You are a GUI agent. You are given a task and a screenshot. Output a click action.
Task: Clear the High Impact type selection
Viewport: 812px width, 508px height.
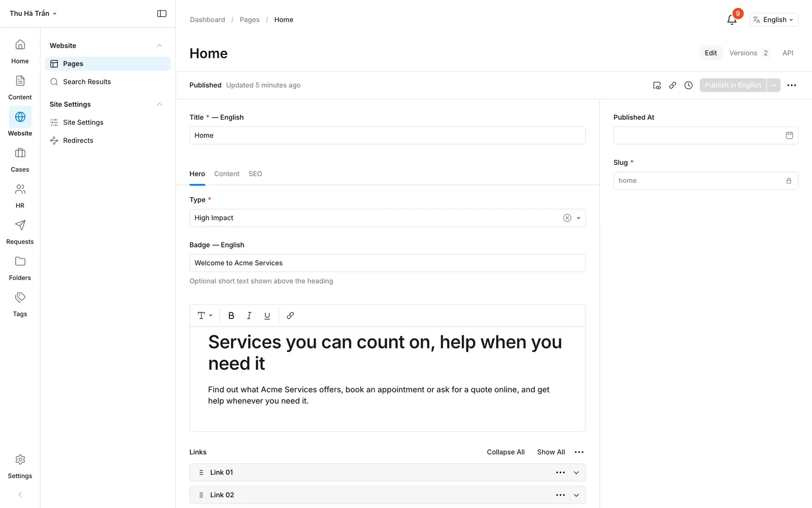click(x=567, y=218)
